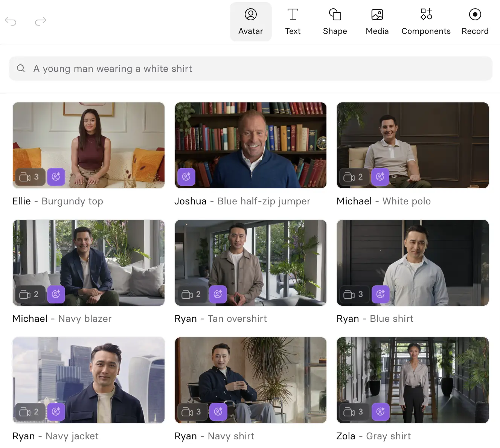Click the avatar search input field
500x448 pixels.
pyautogui.click(x=251, y=69)
